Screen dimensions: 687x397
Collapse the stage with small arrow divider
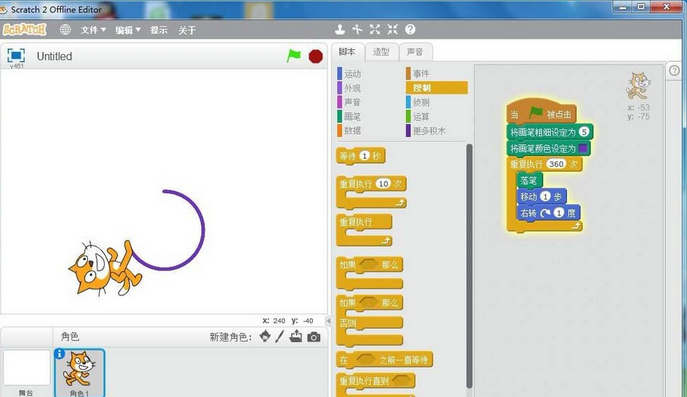(329, 321)
